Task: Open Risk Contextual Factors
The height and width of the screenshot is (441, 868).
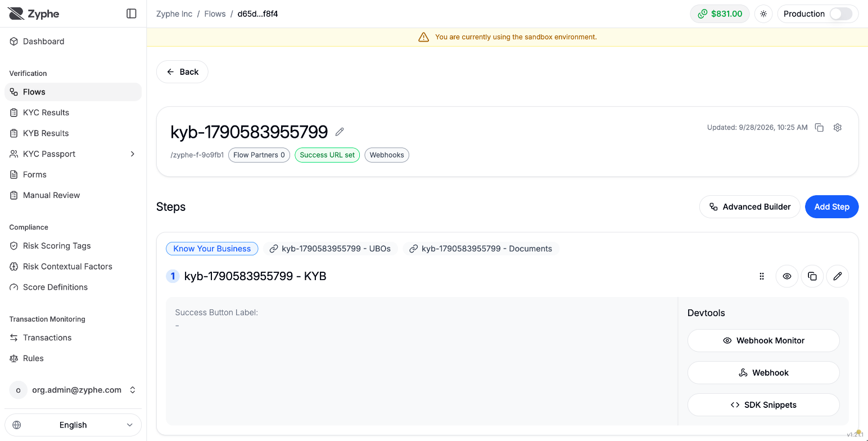Action: [x=73, y=267]
